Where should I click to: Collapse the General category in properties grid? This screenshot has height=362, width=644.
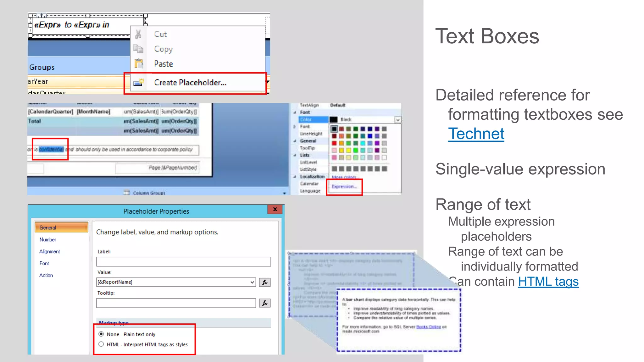(295, 141)
